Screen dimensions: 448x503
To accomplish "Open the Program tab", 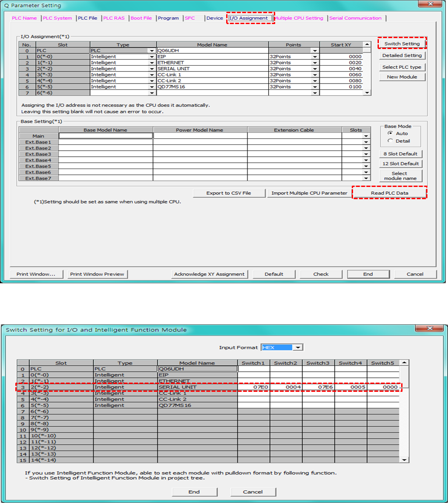I will (168, 18).
